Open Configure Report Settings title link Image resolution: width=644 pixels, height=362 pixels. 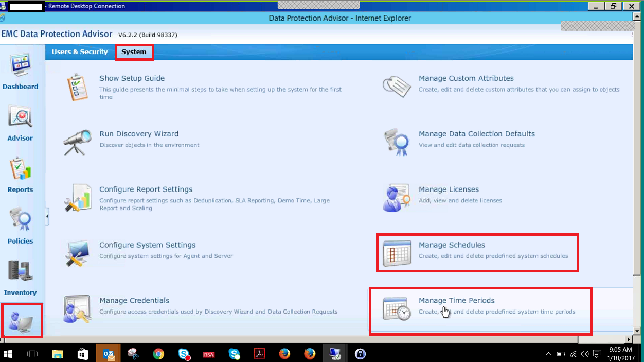(146, 189)
